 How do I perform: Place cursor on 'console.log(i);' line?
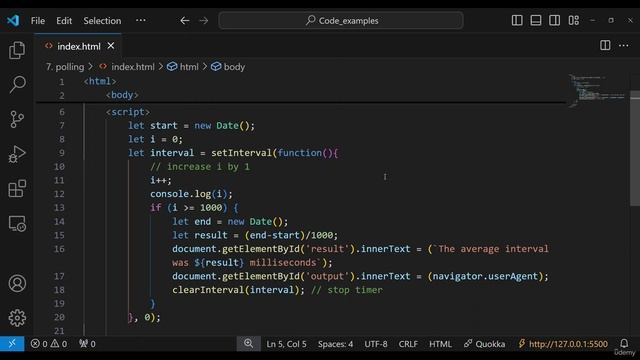pos(191,194)
